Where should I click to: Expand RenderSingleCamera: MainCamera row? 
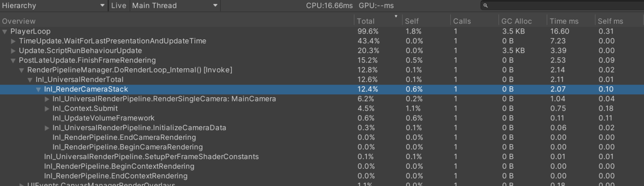tap(47, 99)
